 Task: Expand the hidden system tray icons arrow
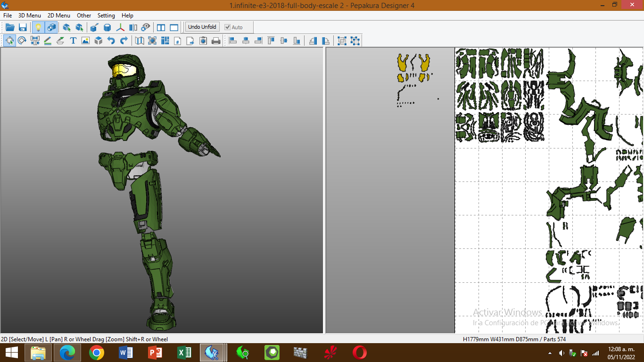550,353
